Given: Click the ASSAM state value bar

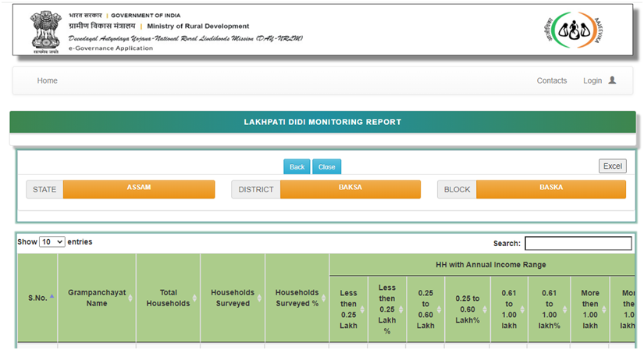Looking at the screenshot, I should tap(139, 189).
